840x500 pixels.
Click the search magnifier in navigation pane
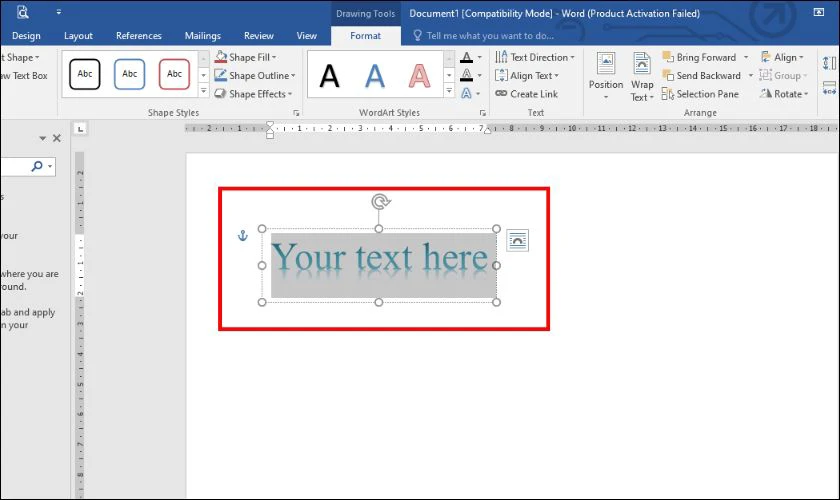[37, 166]
